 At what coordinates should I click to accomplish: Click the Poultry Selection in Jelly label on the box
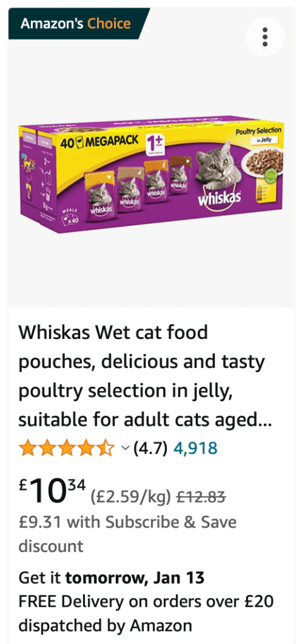coord(259,135)
